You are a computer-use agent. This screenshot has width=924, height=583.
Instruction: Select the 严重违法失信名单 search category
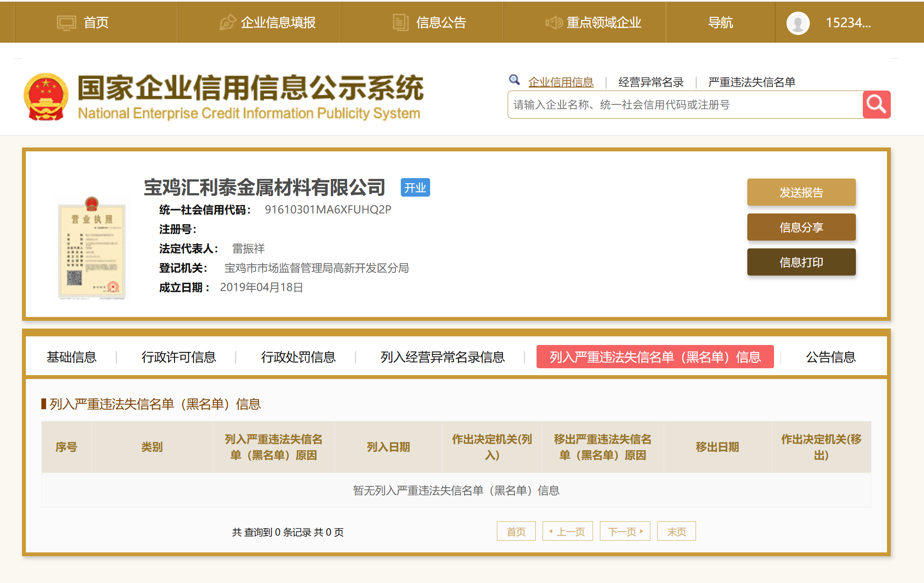click(x=752, y=82)
